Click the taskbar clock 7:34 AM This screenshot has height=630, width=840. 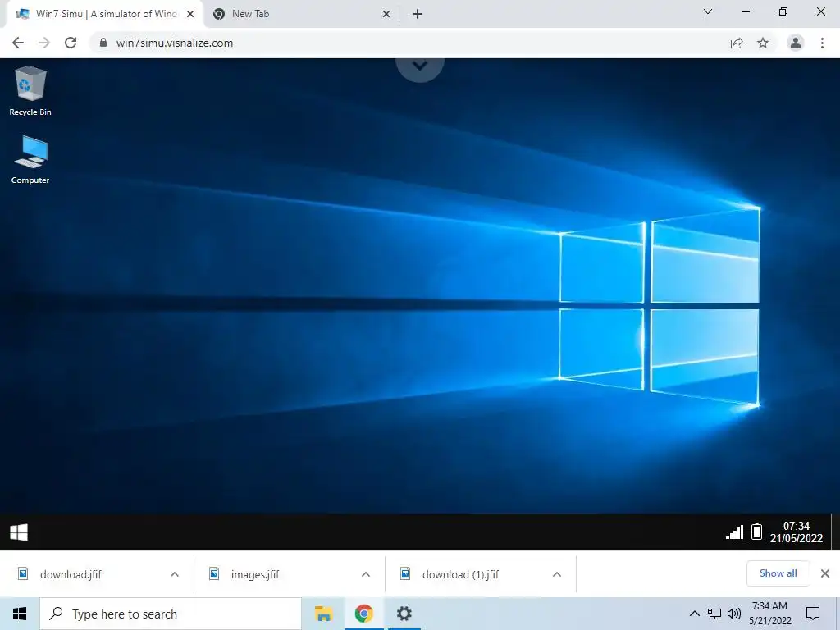[x=769, y=614]
